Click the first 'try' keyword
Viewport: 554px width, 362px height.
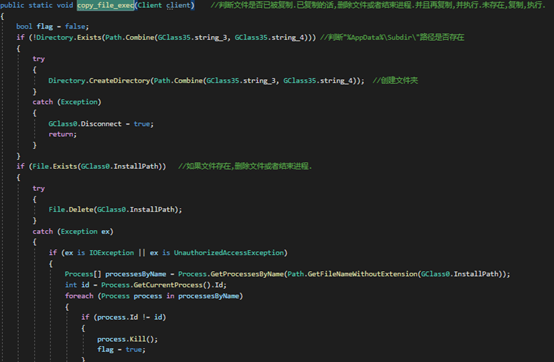pyautogui.click(x=39, y=59)
